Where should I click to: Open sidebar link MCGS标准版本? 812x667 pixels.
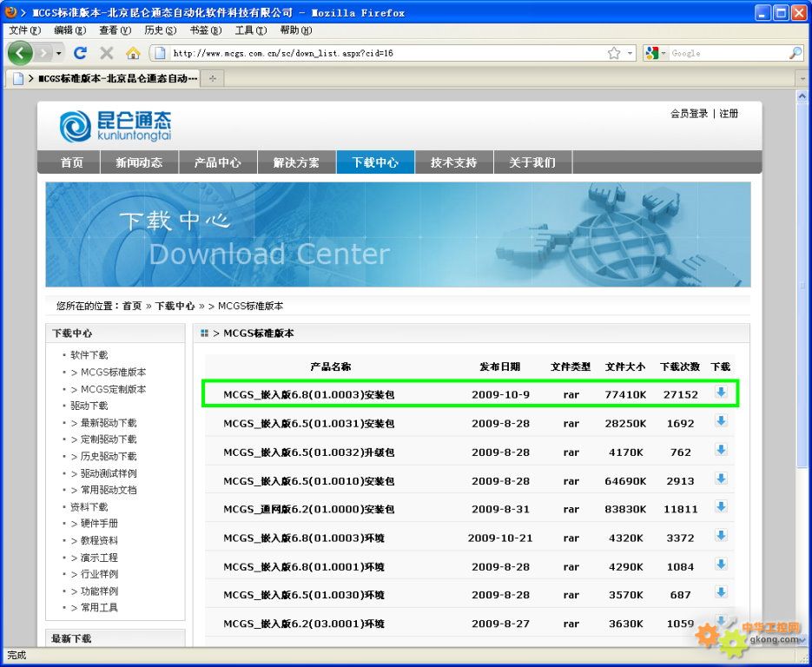pyautogui.click(x=114, y=373)
